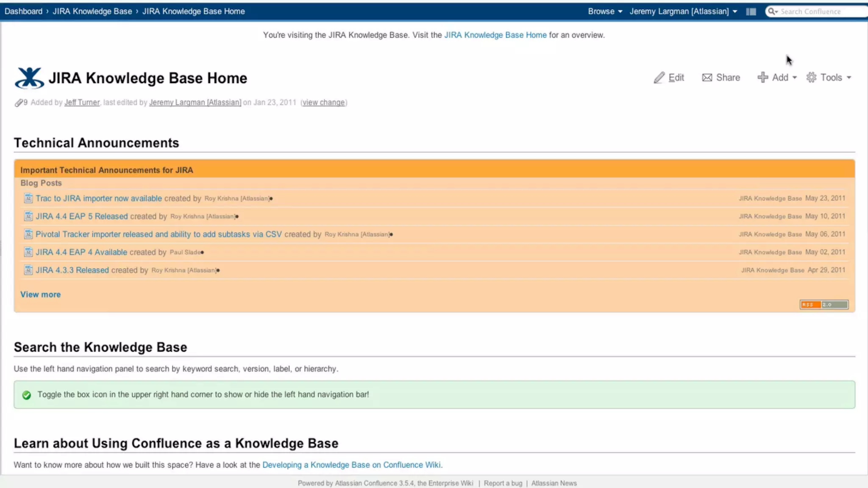Viewport: 868px width, 488px height.
Task: Click the View more link
Action: [40, 294]
